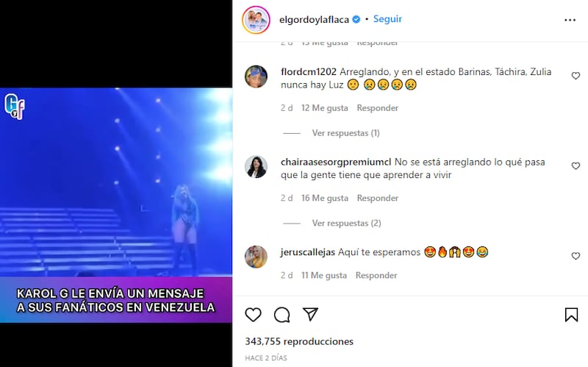Expand Ver respuestas (1)
Viewport: 588px width, 367px height.
pos(345,133)
